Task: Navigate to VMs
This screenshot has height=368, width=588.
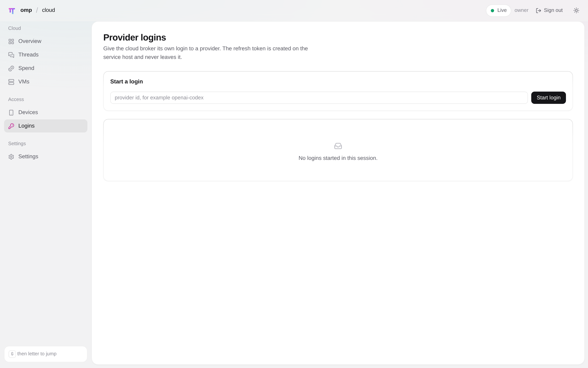Action: coord(46,82)
